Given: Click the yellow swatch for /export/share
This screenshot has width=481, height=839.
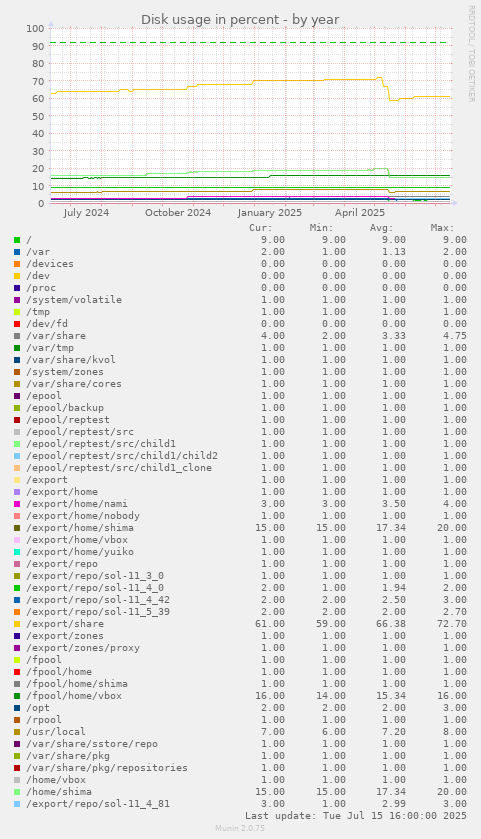Looking at the screenshot, I should [x=17, y=624].
